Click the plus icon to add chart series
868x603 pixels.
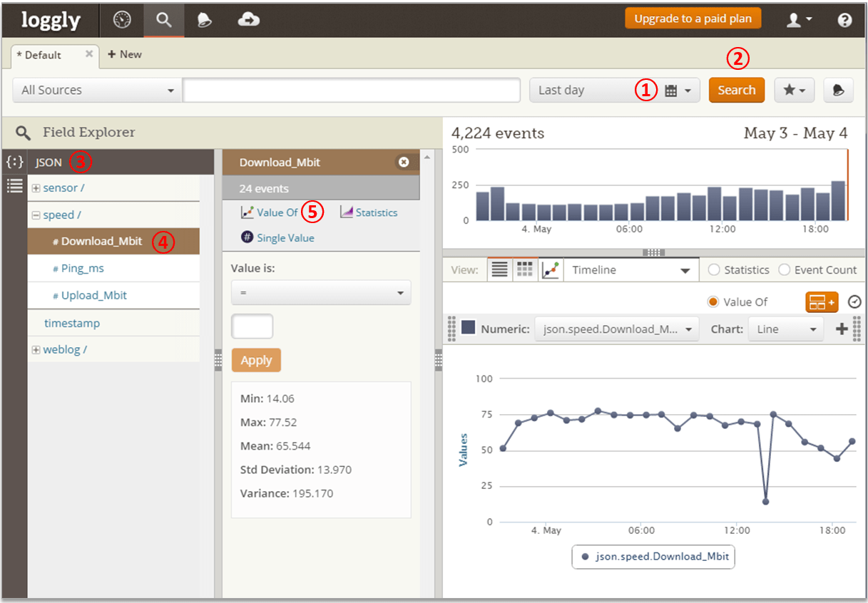point(842,329)
